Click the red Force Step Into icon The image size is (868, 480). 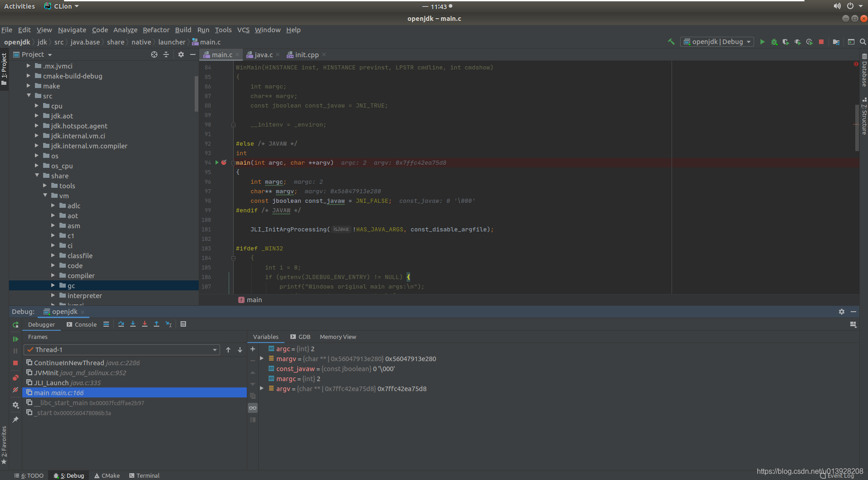[145, 324]
